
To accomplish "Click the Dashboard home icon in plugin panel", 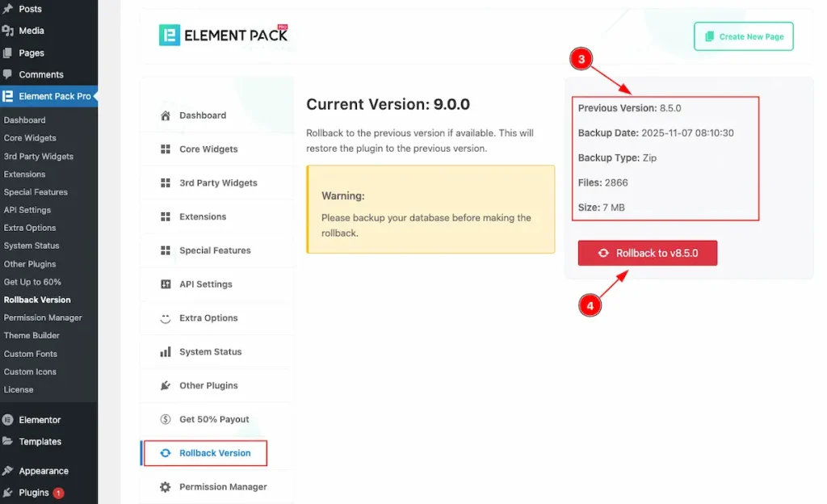I will 166,115.
